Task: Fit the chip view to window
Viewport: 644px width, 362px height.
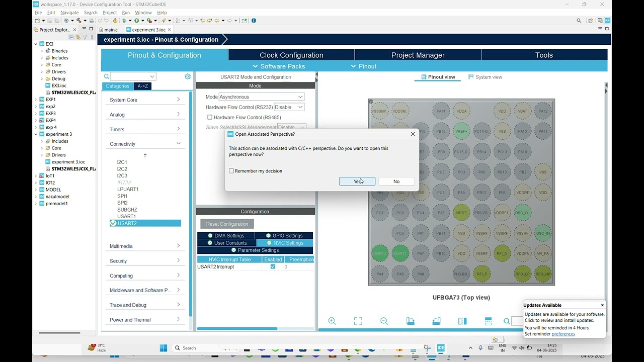Action: (x=358, y=321)
